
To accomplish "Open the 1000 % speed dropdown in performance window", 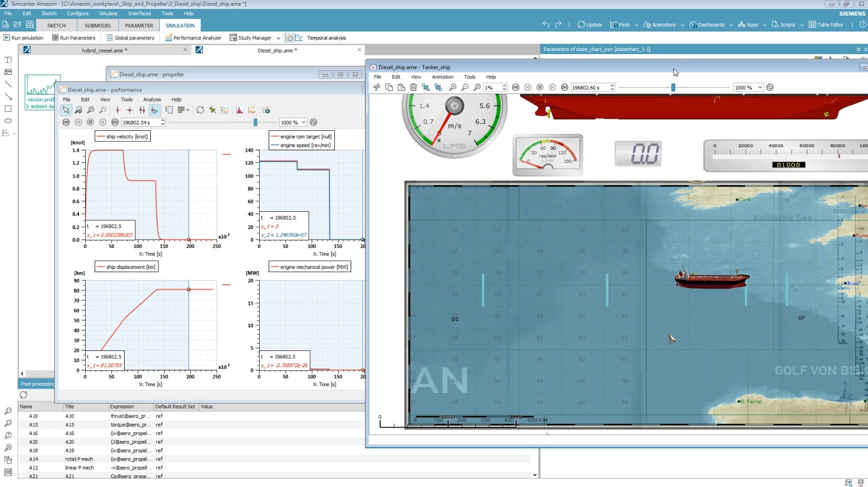I will pos(293,122).
